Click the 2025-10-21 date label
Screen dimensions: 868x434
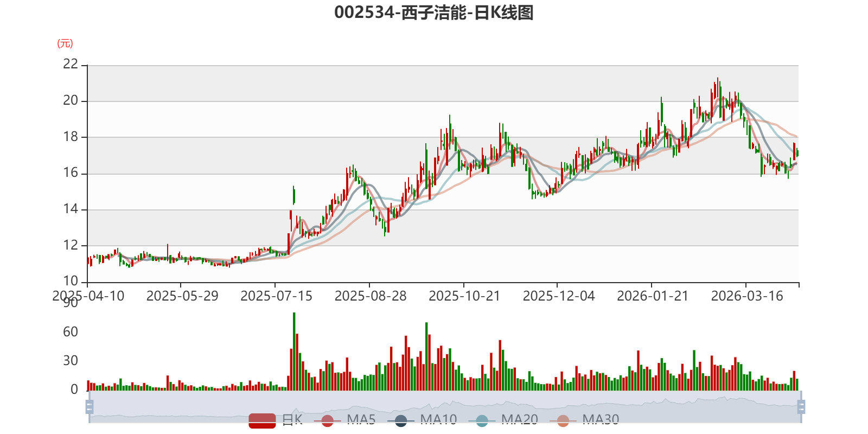coord(464,296)
